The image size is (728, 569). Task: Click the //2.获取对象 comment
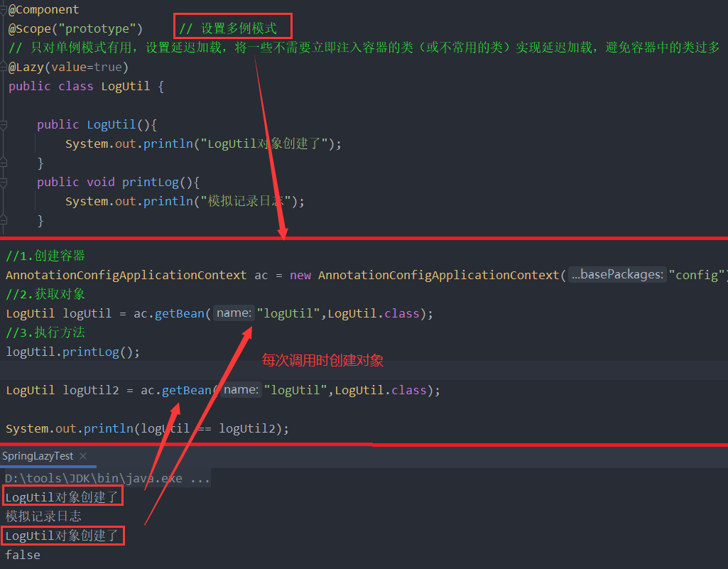click(45, 294)
